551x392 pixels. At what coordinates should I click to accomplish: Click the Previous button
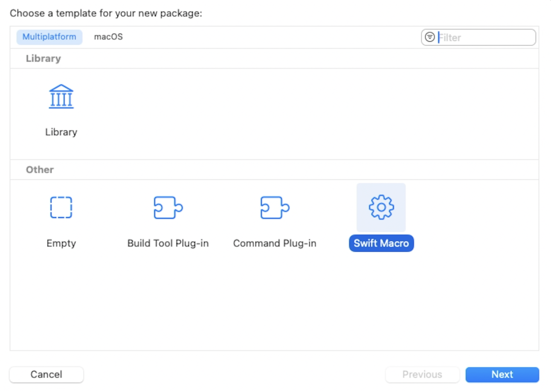coord(422,375)
